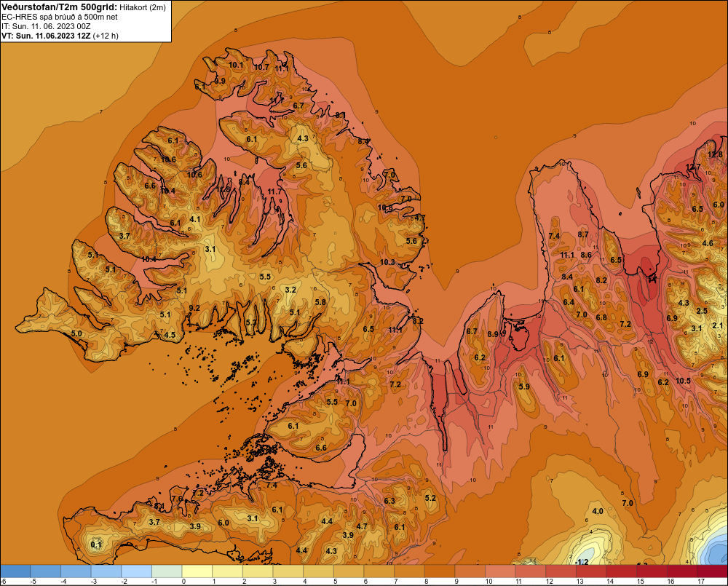Click the 3.2 temperature label

click(290, 290)
